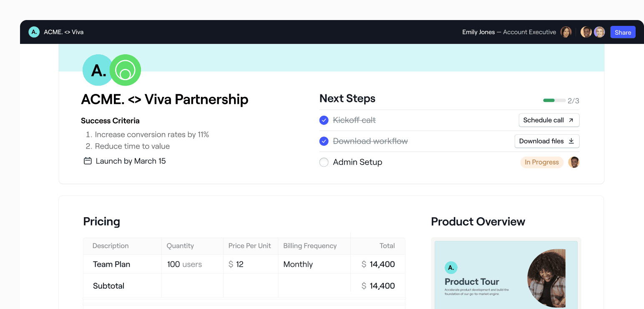Click the blue Share button
This screenshot has height=309, width=644.
623,32
